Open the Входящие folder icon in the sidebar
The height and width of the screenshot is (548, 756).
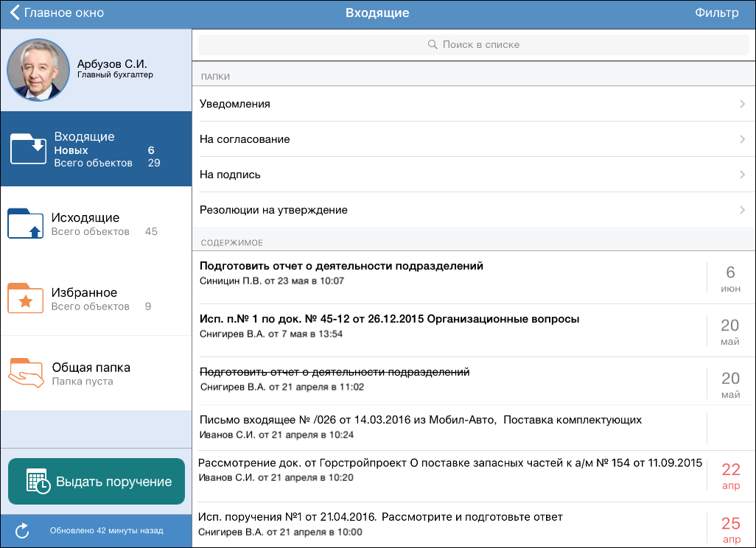coord(29,149)
